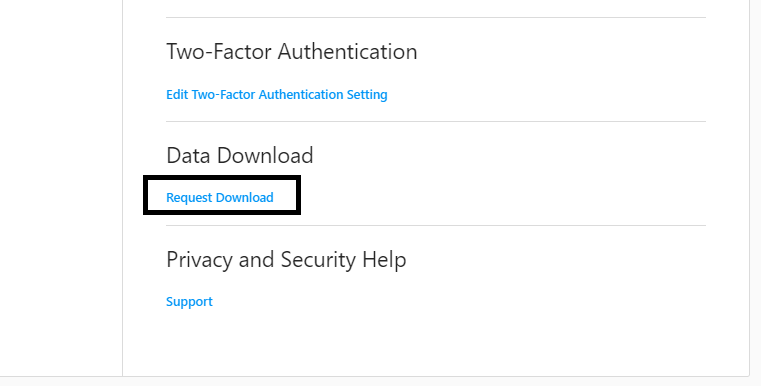Select the Data Download heading text
The image size is (761, 386).
point(240,155)
